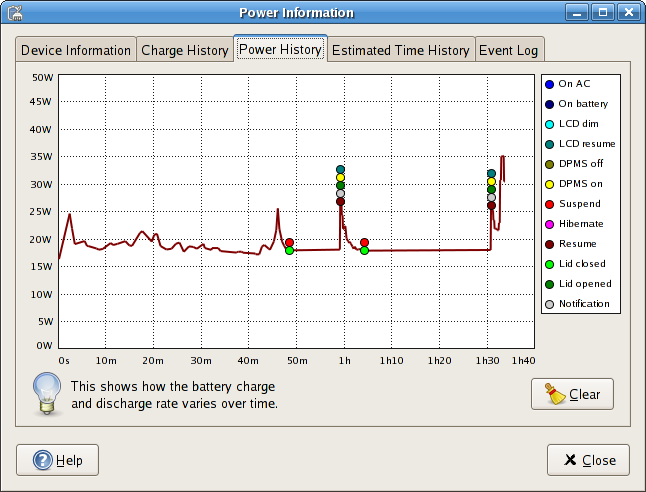Image resolution: width=646 pixels, height=492 pixels.
Task: Maximize the Power Information window
Action: click(603, 13)
